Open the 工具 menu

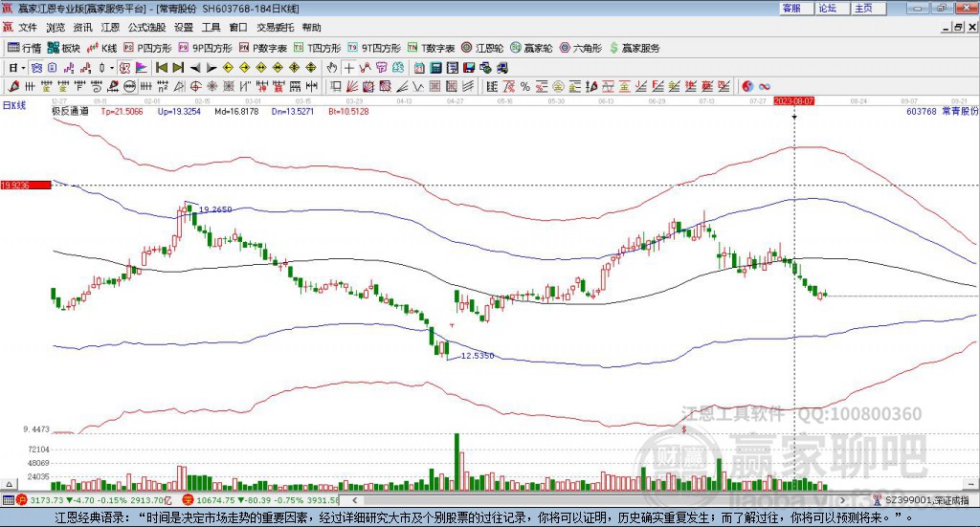[x=212, y=28]
